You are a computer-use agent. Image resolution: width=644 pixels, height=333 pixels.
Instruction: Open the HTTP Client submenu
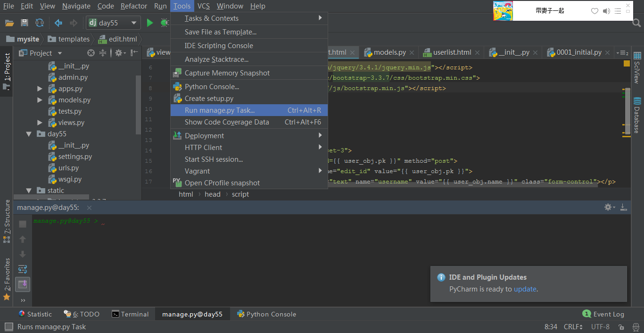pyautogui.click(x=249, y=148)
